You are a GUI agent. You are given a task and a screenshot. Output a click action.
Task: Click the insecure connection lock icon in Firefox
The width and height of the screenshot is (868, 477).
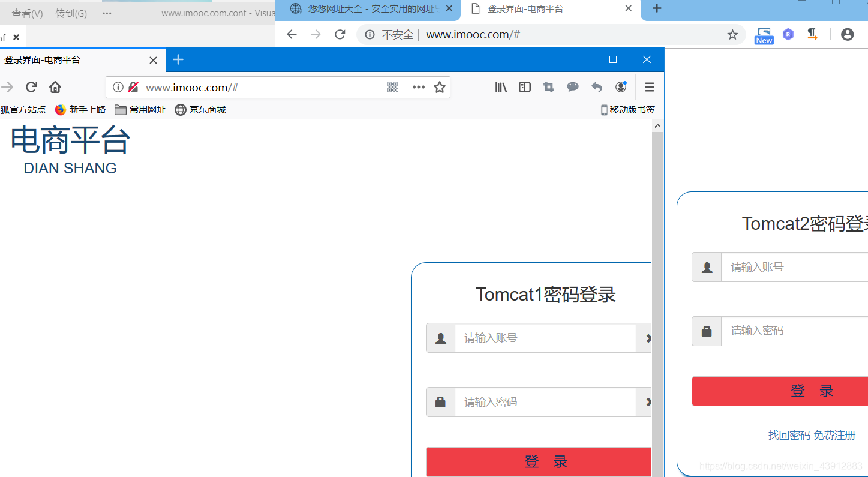[x=133, y=87]
